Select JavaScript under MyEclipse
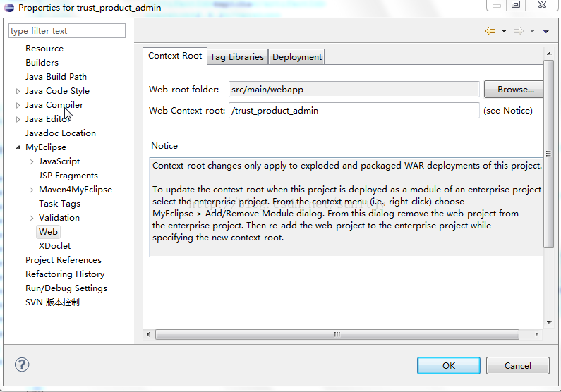 coord(59,161)
